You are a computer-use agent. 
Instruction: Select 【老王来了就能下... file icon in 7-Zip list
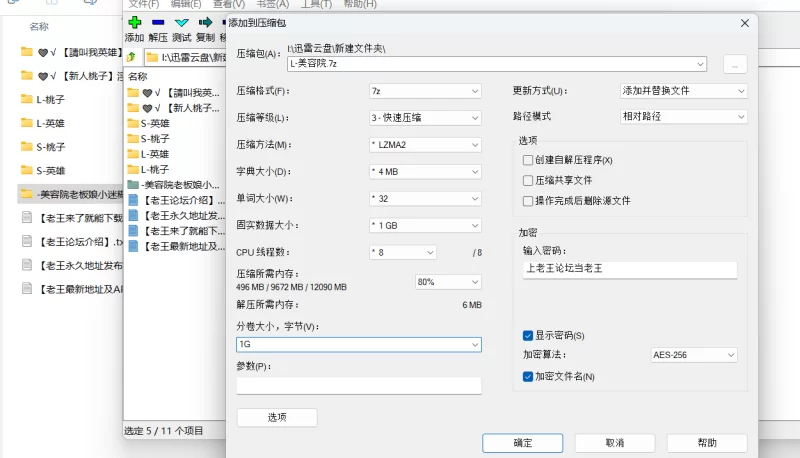(133, 231)
